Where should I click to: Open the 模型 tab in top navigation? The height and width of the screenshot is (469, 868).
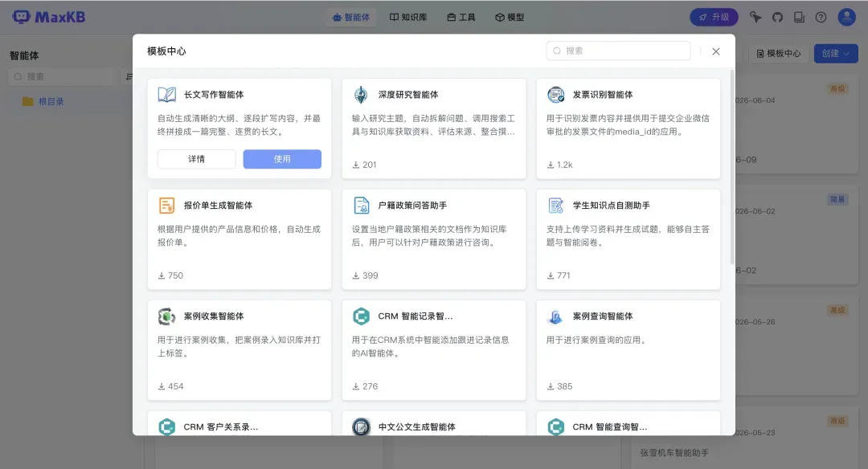(x=510, y=17)
